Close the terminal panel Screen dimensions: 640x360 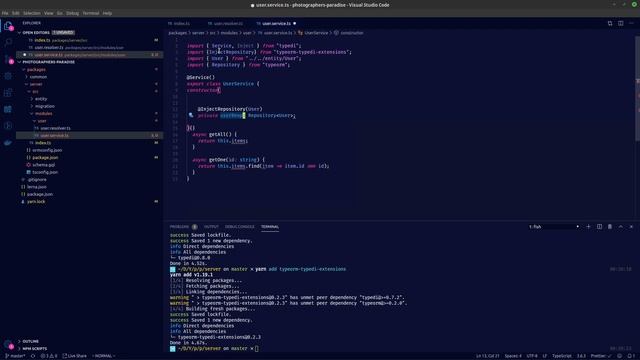pyautogui.click(x=631, y=227)
